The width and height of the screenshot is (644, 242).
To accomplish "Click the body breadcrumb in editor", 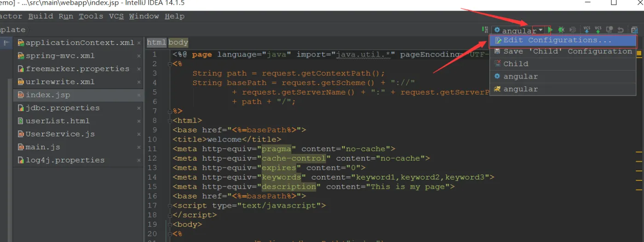I will click(x=178, y=42).
